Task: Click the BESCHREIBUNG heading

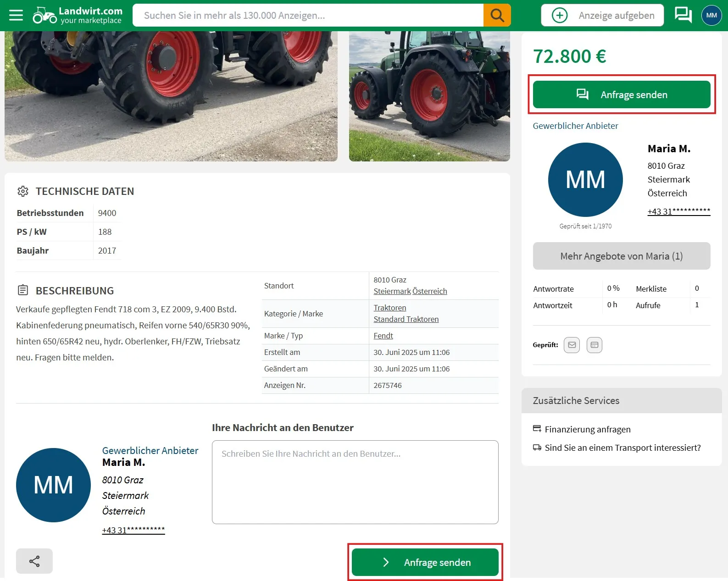Action: point(75,291)
